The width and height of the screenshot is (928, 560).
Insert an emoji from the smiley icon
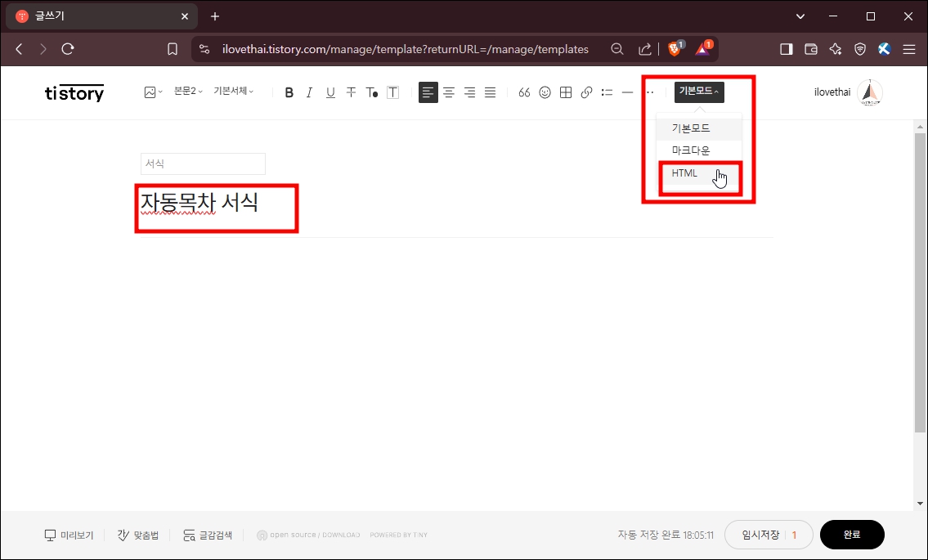(x=545, y=92)
